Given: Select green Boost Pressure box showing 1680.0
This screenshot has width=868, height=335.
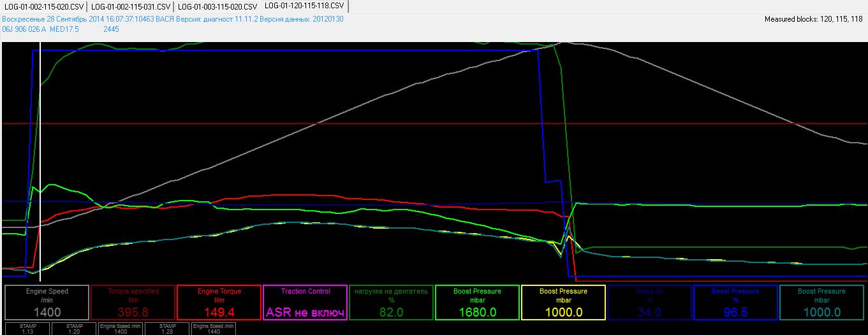Looking at the screenshot, I should [x=477, y=302].
